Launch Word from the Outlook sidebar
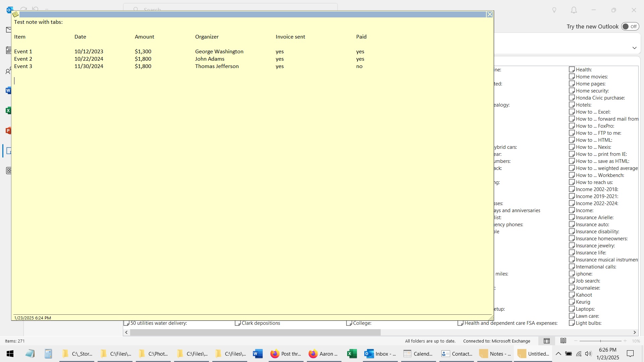 pyautogui.click(x=8, y=90)
